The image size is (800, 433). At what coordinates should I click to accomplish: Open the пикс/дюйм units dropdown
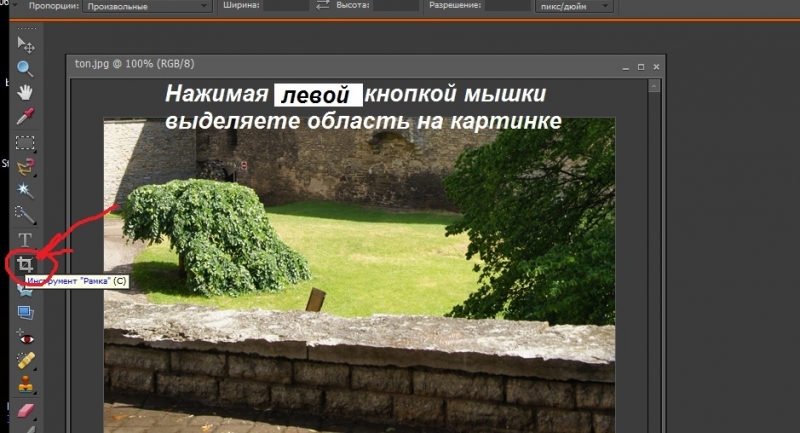pos(580,6)
